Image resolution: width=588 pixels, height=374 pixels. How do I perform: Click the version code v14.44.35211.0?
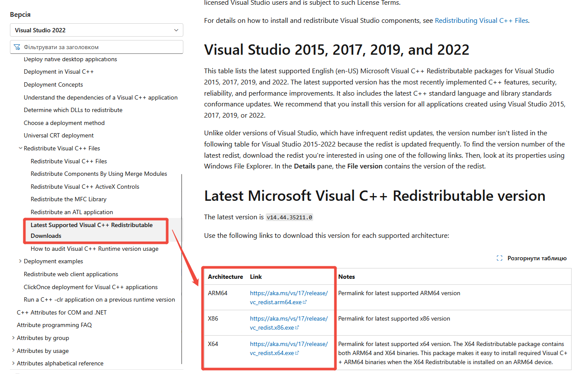click(x=289, y=217)
